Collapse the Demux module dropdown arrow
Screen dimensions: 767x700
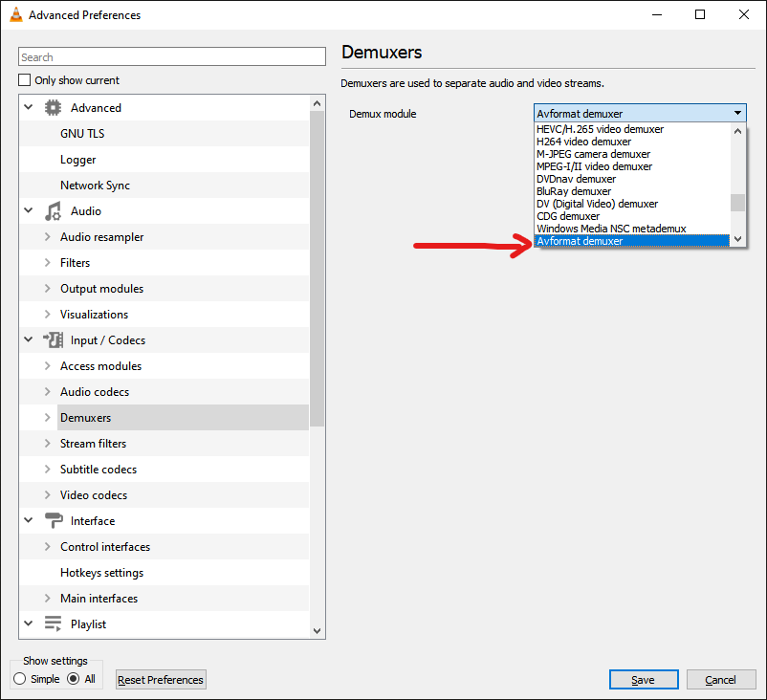click(x=737, y=113)
